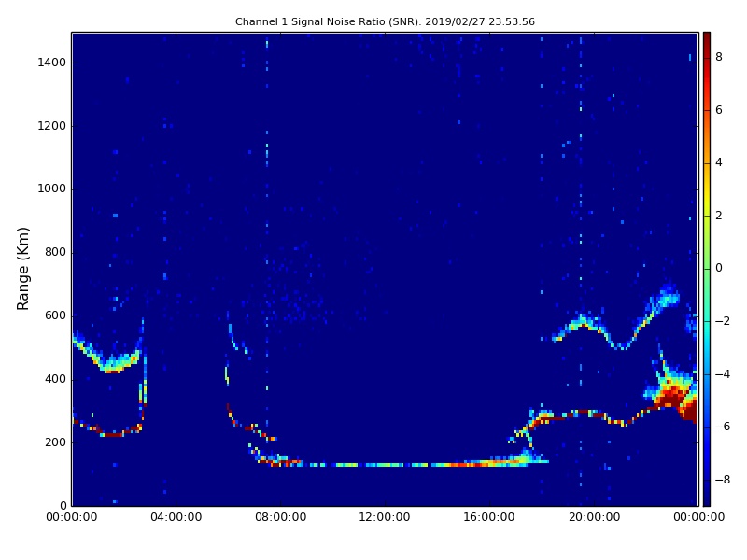Click the 20:00:00 time tick label
This screenshot has height=560, width=747.
pos(594,517)
